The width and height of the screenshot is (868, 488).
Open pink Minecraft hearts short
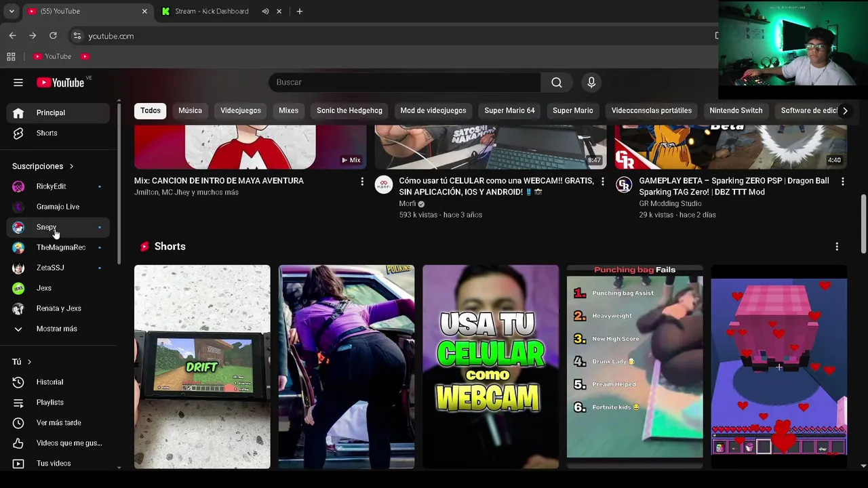click(x=778, y=367)
